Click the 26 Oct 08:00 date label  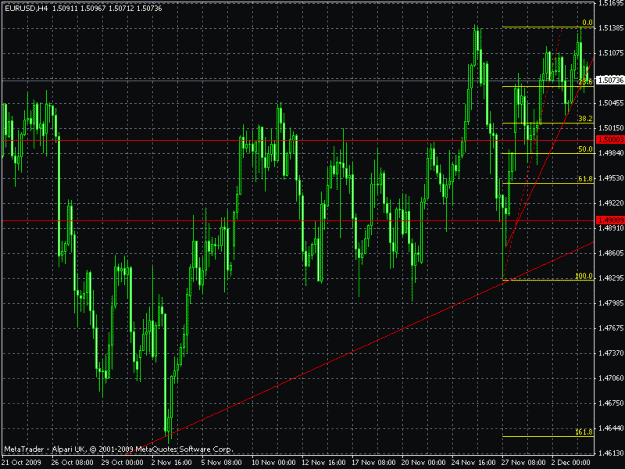point(72,463)
